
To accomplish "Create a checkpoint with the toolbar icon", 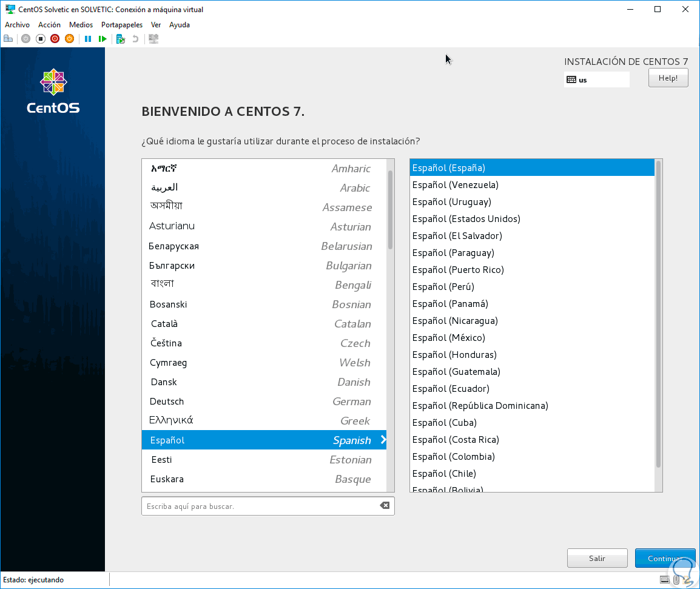I will click(x=121, y=39).
